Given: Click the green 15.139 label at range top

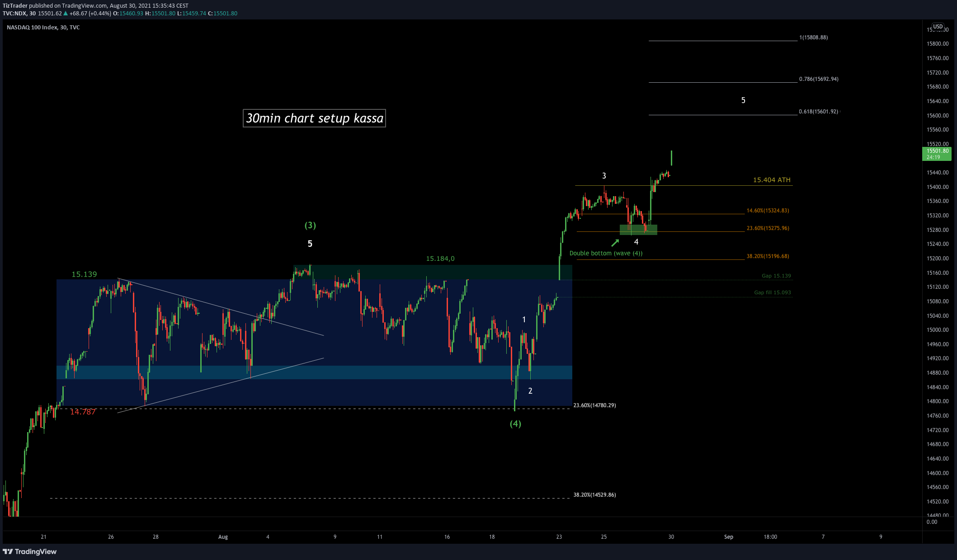Looking at the screenshot, I should coord(84,274).
